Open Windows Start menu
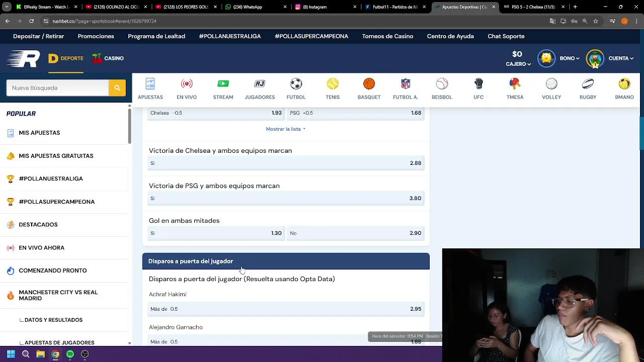Screen dimensions: 644x362 coord(11,354)
